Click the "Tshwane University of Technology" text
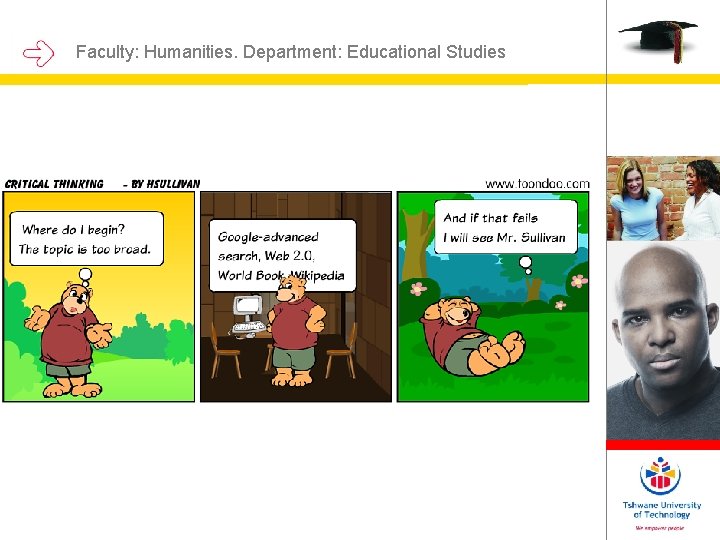The image size is (720, 540). (x=662, y=510)
